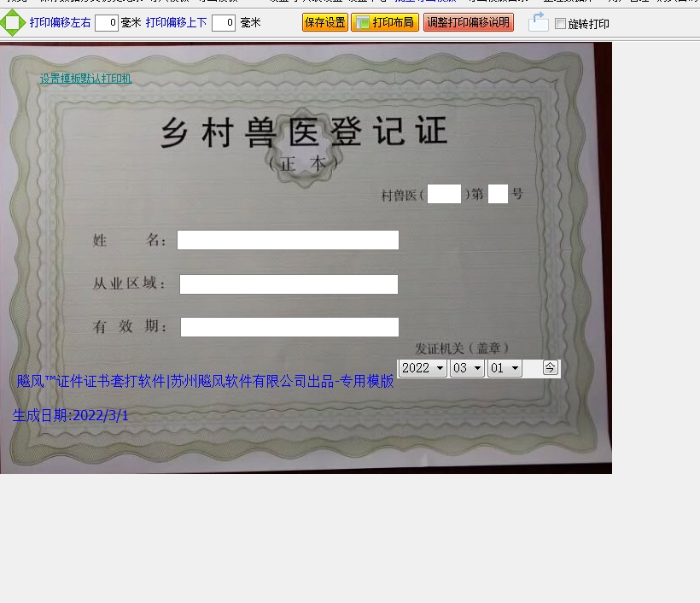Click the down arrow on green offset pad
Screen dimensions: 700x603
12,32
